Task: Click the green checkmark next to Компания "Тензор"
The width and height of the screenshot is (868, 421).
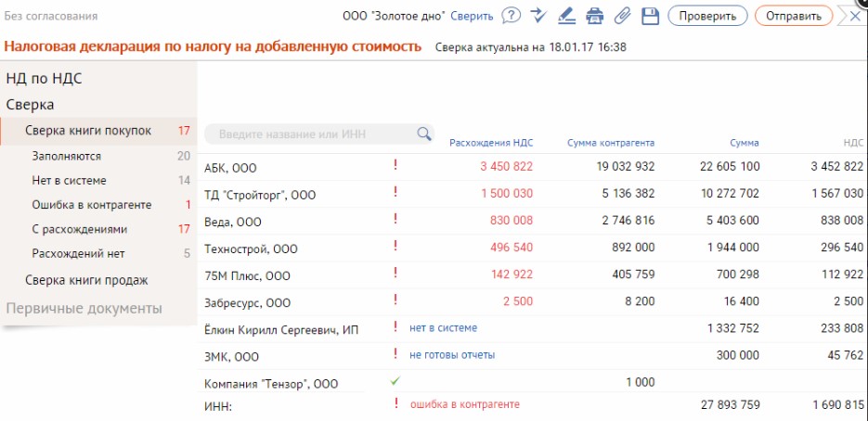Action: click(x=395, y=381)
